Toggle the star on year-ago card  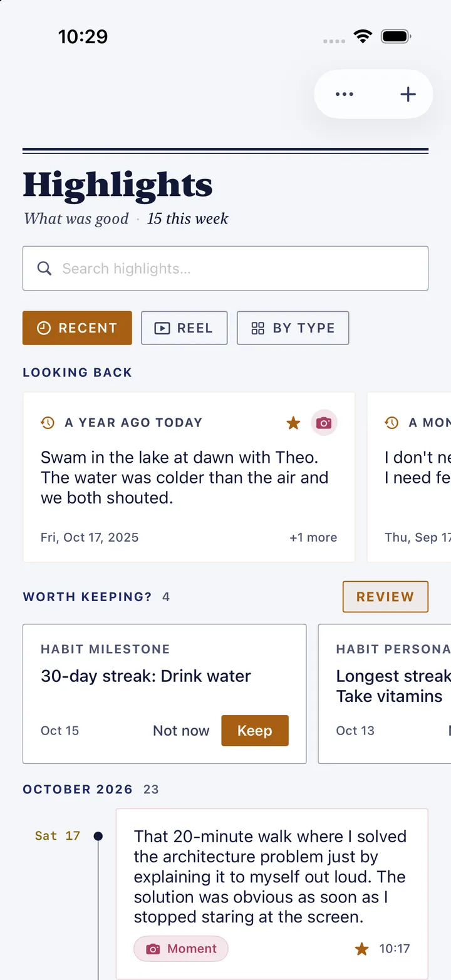(293, 423)
